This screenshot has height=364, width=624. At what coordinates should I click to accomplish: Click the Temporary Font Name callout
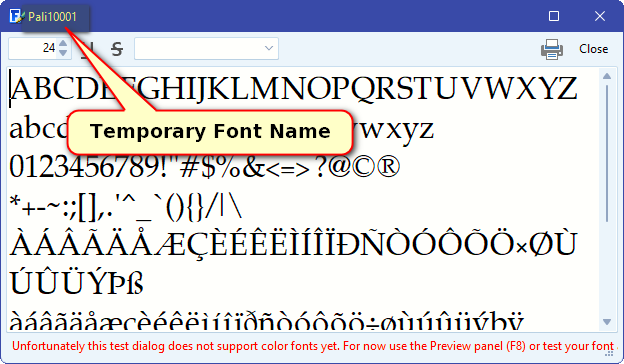[x=210, y=132]
